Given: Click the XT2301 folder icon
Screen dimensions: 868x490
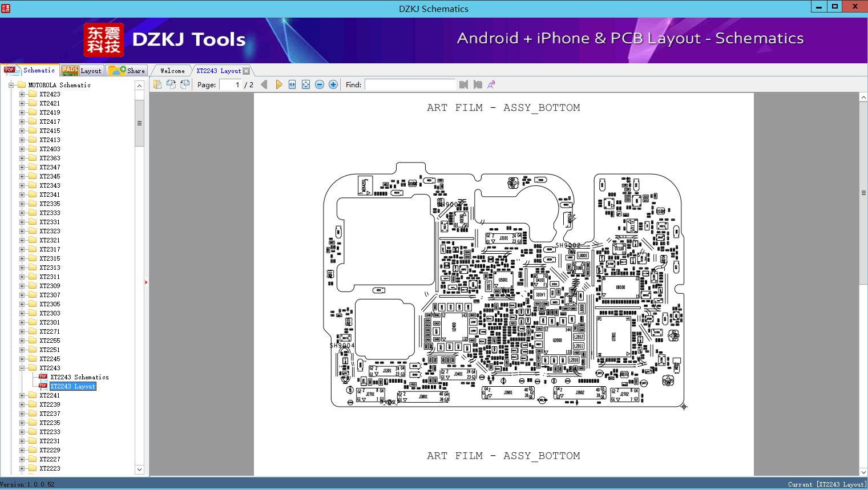Looking at the screenshot, I should pyautogui.click(x=33, y=322).
